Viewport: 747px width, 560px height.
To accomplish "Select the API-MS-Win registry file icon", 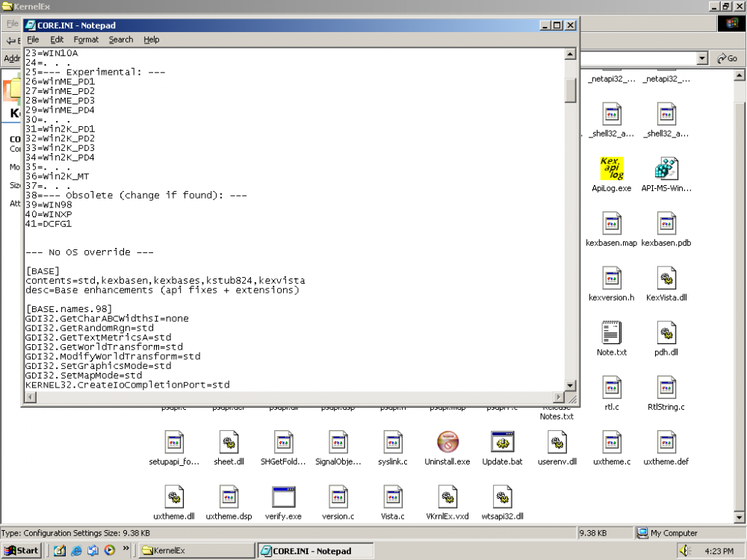I will pos(666,169).
